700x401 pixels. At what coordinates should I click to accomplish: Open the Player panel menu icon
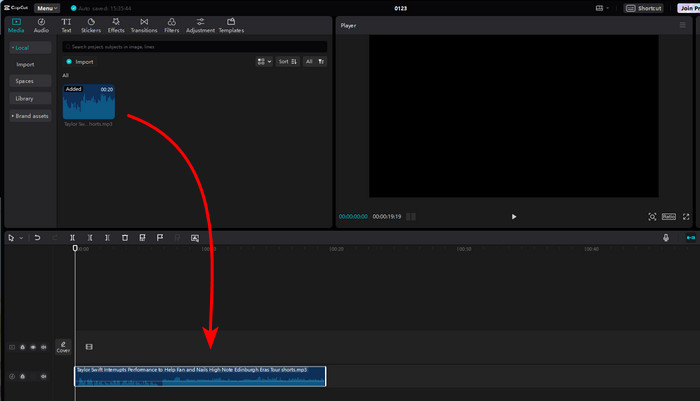[682, 25]
